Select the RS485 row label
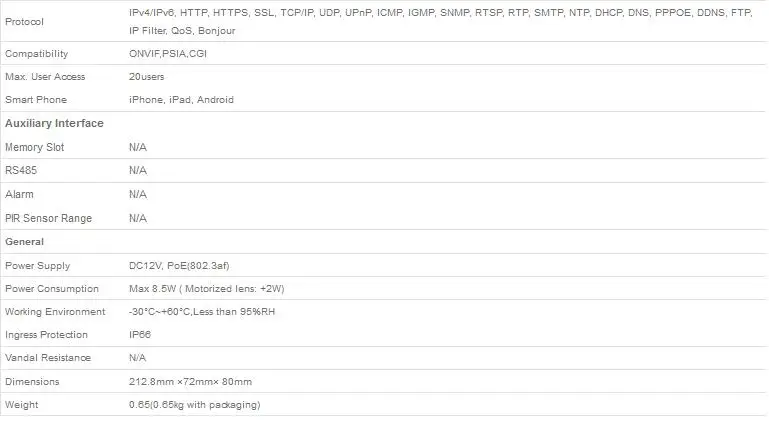769x436 pixels. tap(21, 170)
